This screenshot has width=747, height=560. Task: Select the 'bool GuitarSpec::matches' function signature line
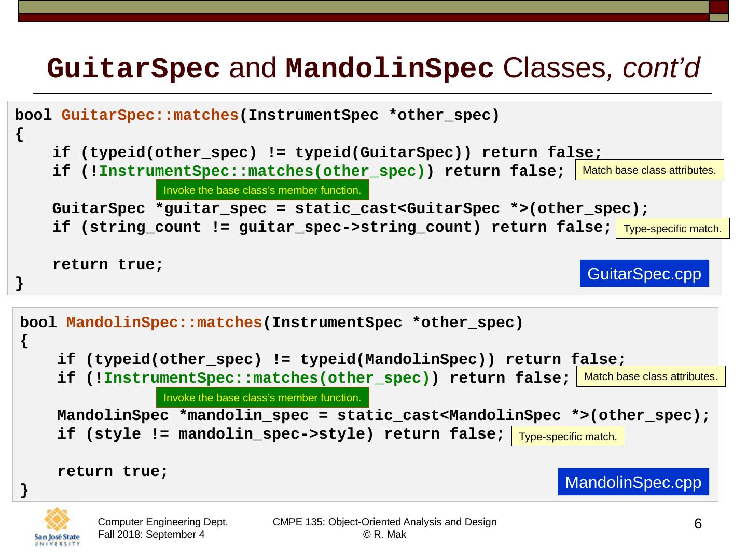pos(257,115)
